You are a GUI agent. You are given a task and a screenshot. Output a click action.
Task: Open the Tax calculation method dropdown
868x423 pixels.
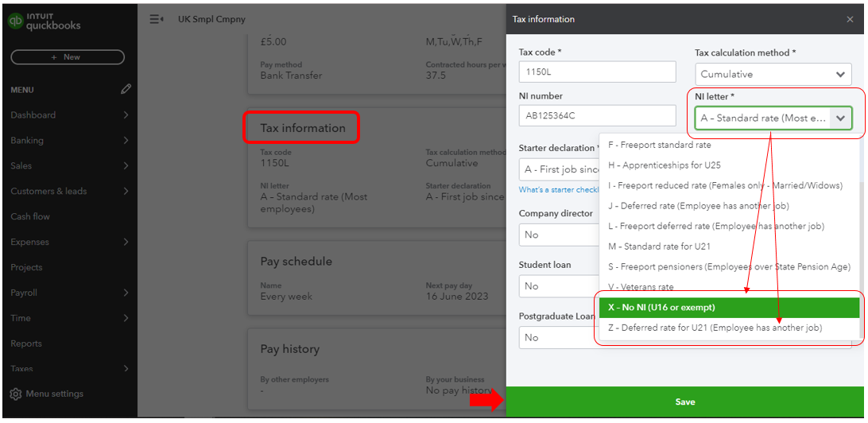point(773,74)
